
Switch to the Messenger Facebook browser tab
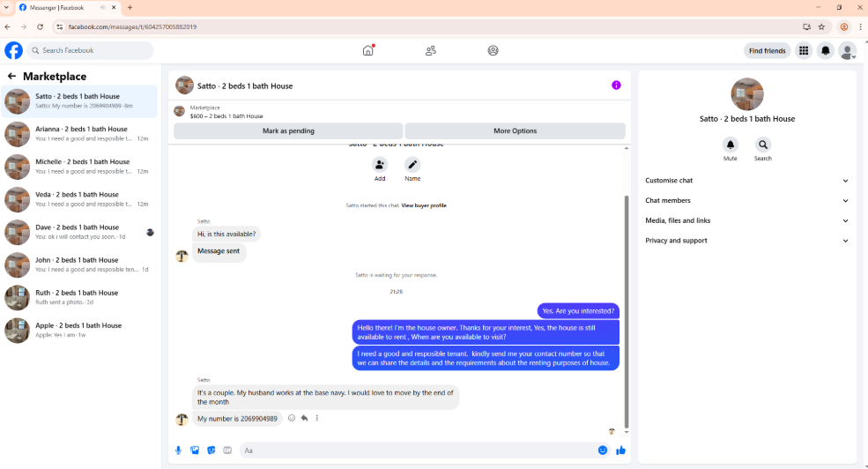point(66,8)
